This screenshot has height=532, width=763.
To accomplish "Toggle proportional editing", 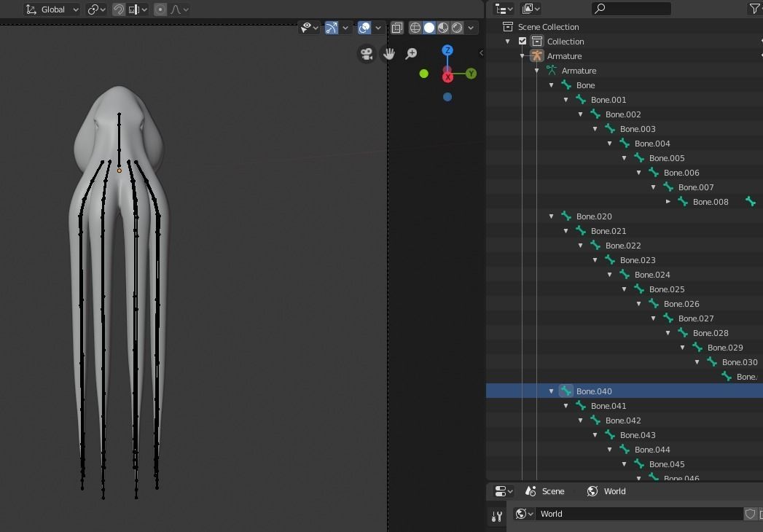I will (160, 9).
